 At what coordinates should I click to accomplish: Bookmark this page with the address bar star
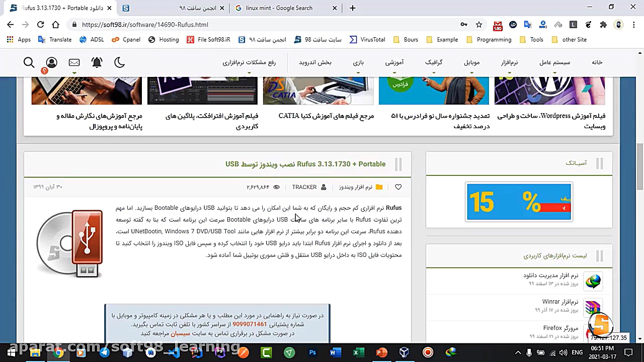479,24
